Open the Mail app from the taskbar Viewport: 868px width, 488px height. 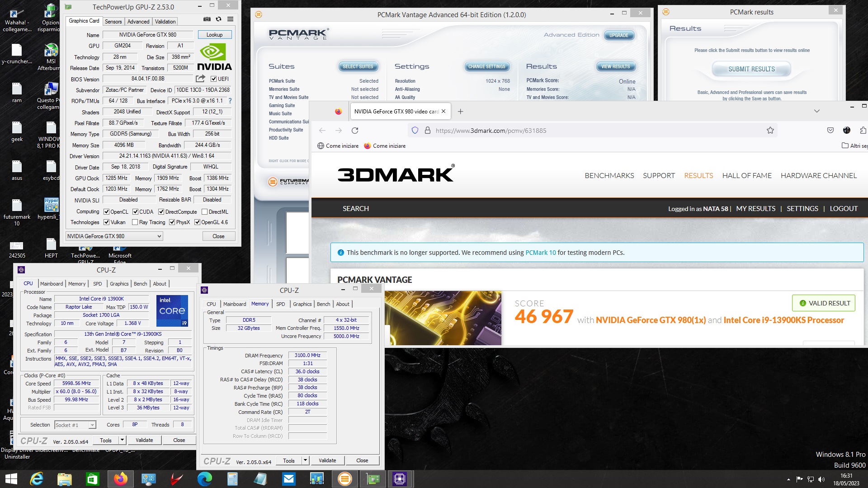point(289,479)
